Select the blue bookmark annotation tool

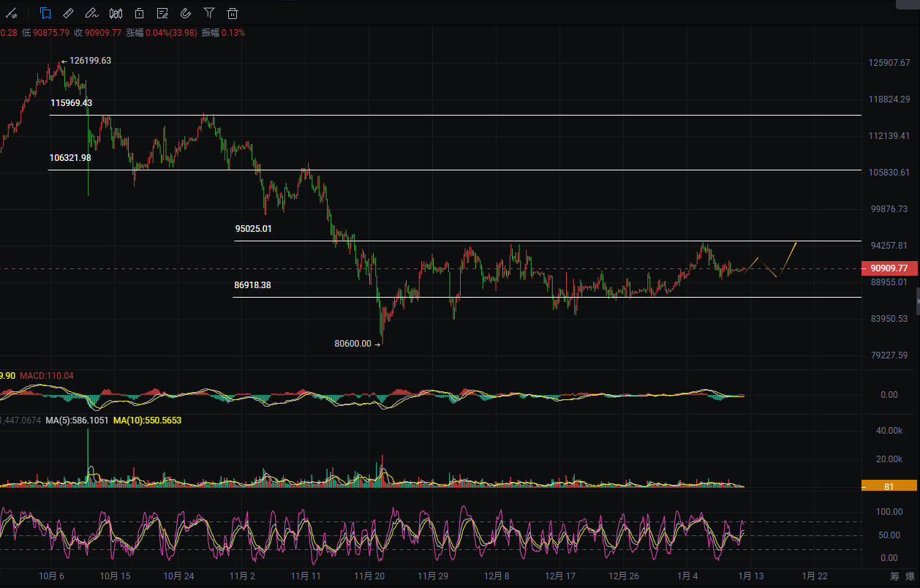45,13
